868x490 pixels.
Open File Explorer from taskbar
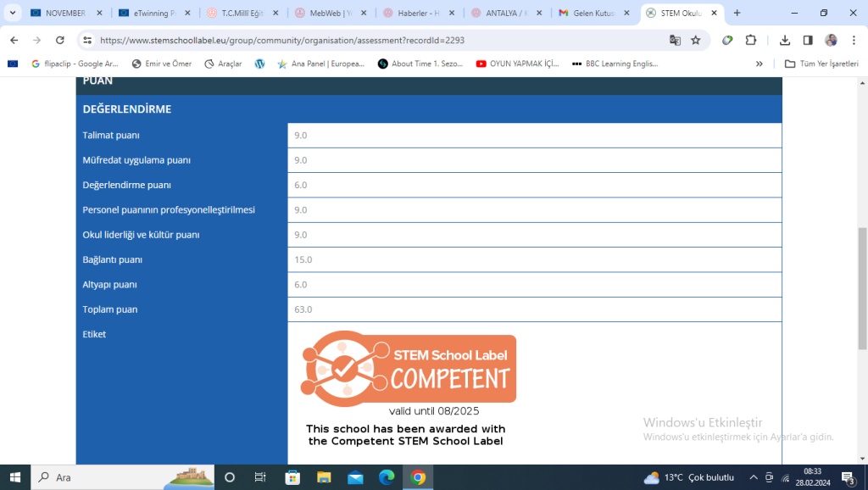coord(324,477)
